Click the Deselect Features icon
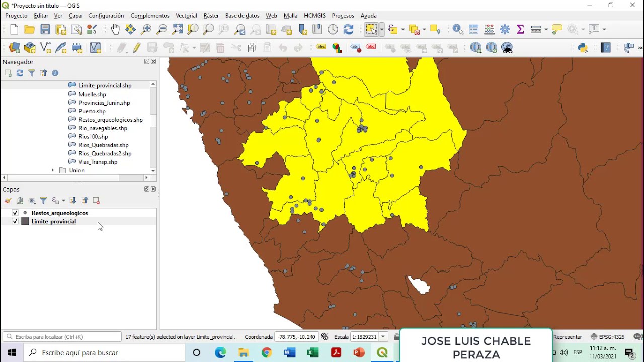Image resolution: width=644 pixels, height=362 pixels. point(414,30)
